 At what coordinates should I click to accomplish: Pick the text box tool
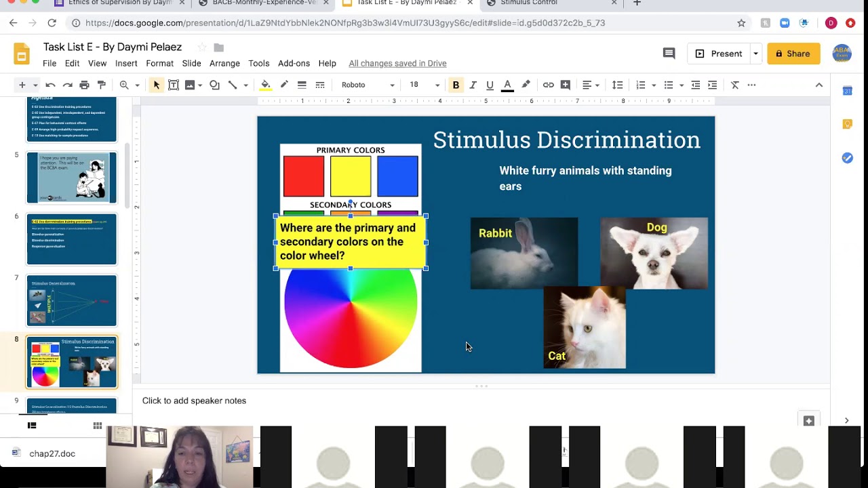coord(174,85)
